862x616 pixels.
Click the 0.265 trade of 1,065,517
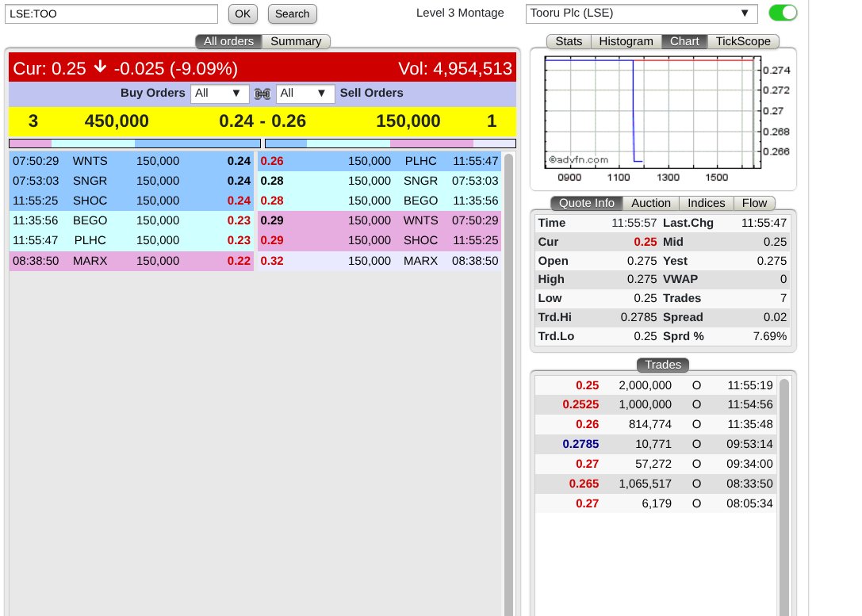(x=655, y=484)
